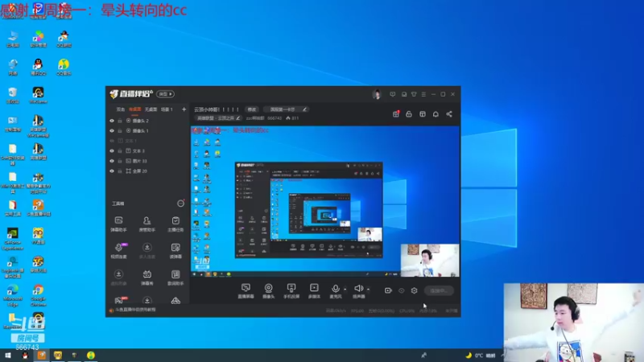Open the hamburger menu in title bar
644x362 pixels.
pyautogui.click(x=423, y=94)
